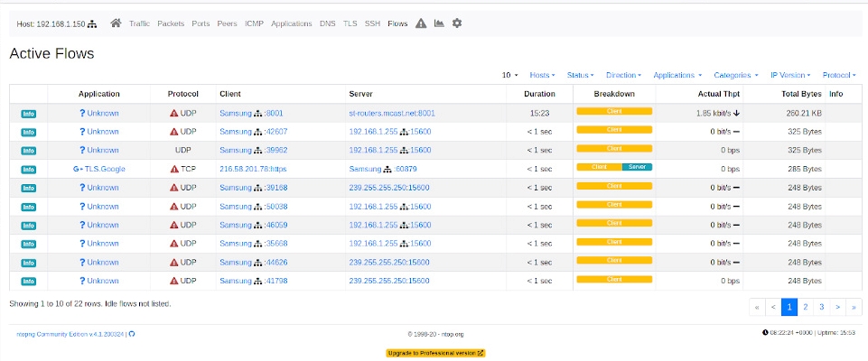The width and height of the screenshot is (868, 361).
Task: Open 216.58.201.78:https client link
Action: (x=253, y=169)
